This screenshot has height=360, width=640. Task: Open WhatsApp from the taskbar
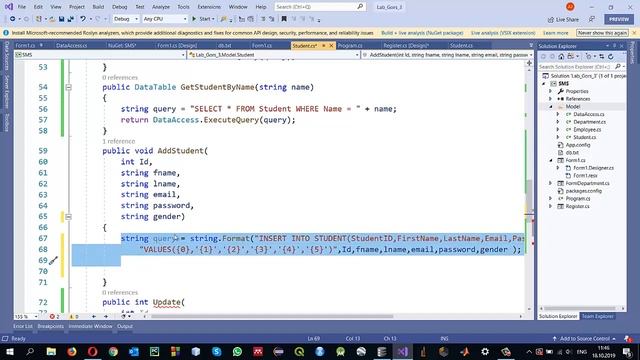coord(237,351)
